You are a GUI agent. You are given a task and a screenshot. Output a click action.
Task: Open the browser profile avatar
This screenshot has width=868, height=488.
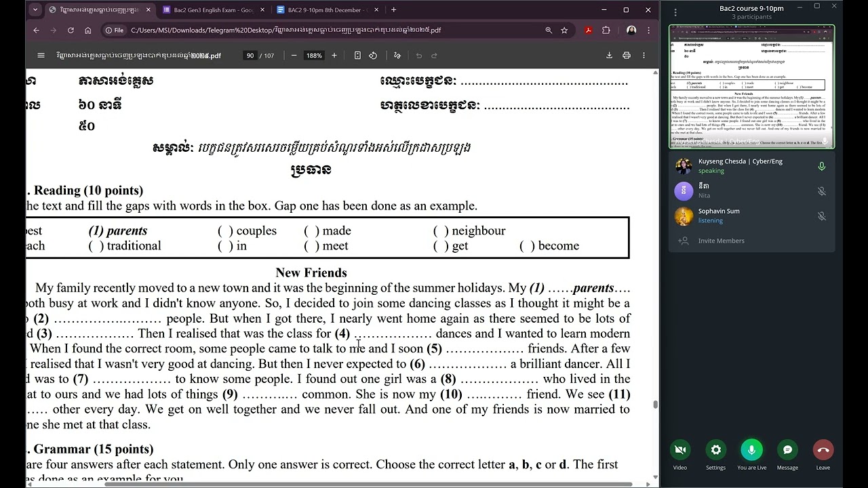click(x=631, y=30)
